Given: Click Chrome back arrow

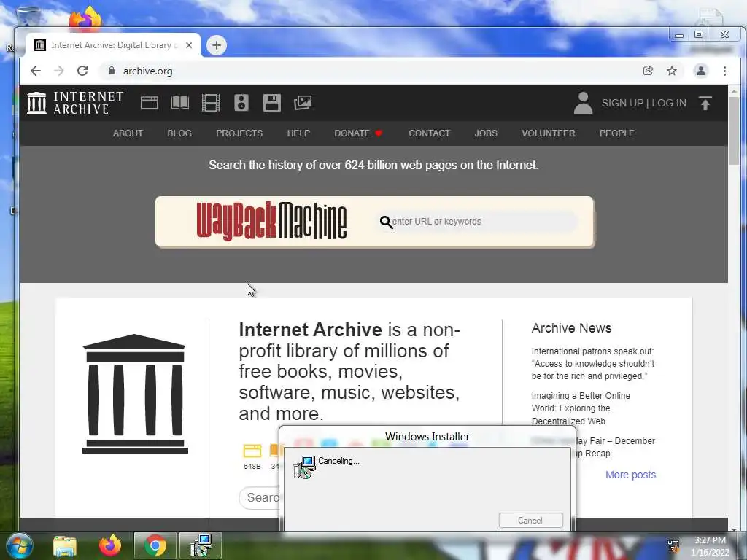Looking at the screenshot, I should point(36,71).
